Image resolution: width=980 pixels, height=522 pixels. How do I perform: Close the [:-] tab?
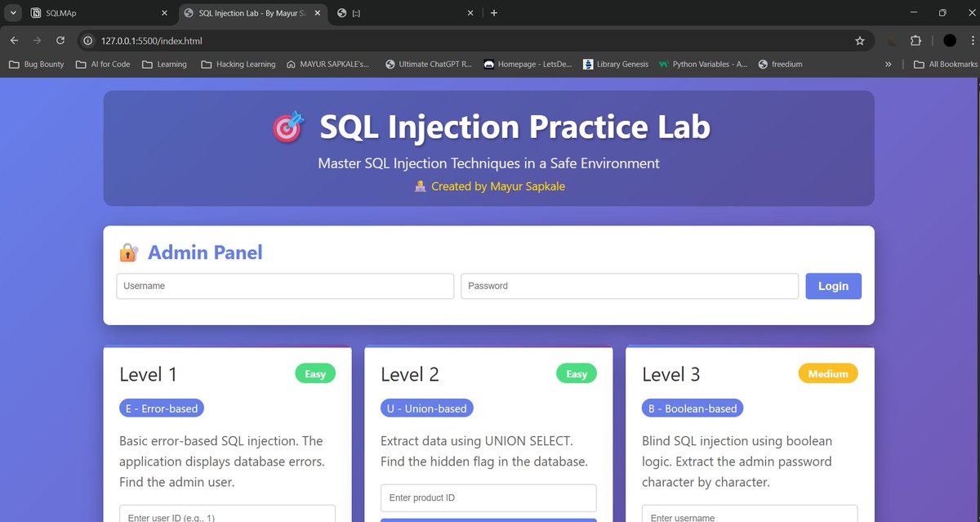pos(470,13)
